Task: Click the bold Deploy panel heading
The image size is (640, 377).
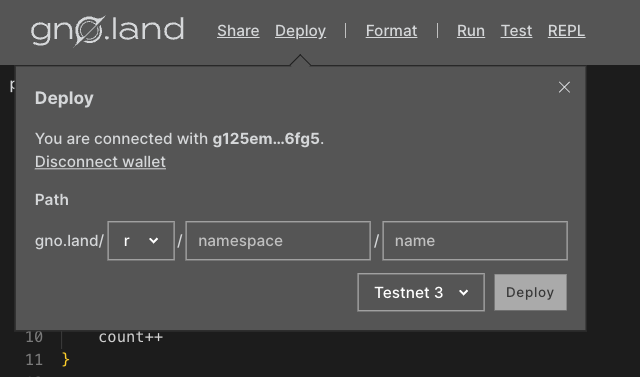Action: coord(64,99)
